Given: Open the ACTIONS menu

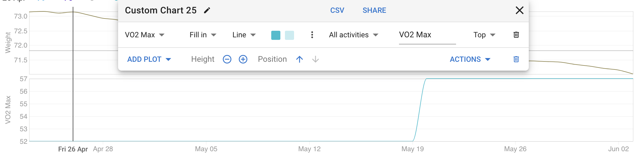Looking at the screenshot, I should (x=470, y=59).
